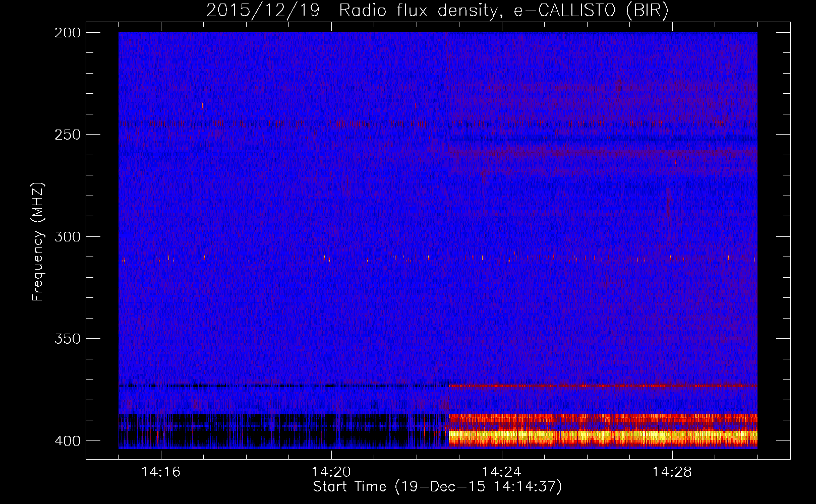Click the 250 frequency tick label

68,135
